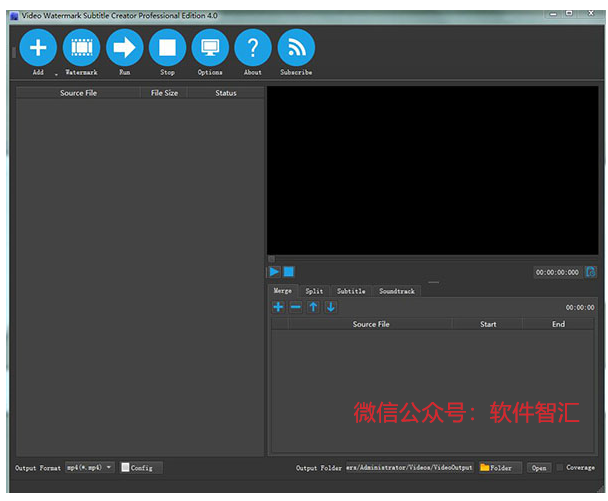The width and height of the screenshot is (608, 501).
Task: Open the Options settings icon
Action: click(210, 48)
